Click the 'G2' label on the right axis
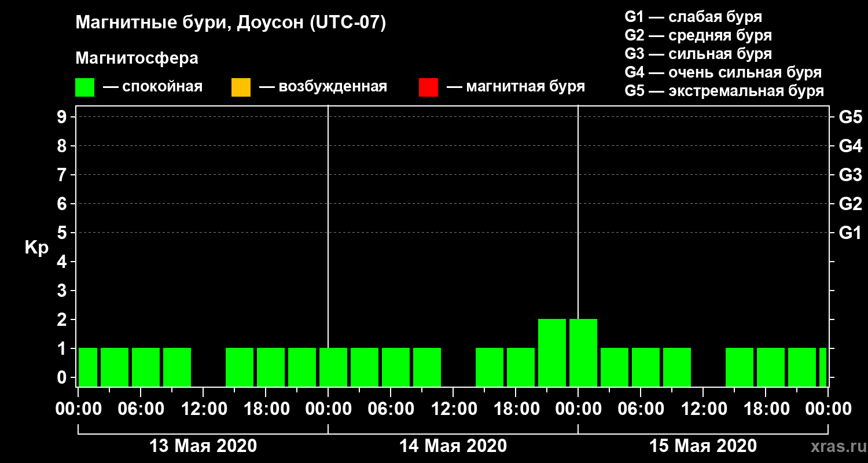The image size is (868, 463). pyautogui.click(x=850, y=204)
